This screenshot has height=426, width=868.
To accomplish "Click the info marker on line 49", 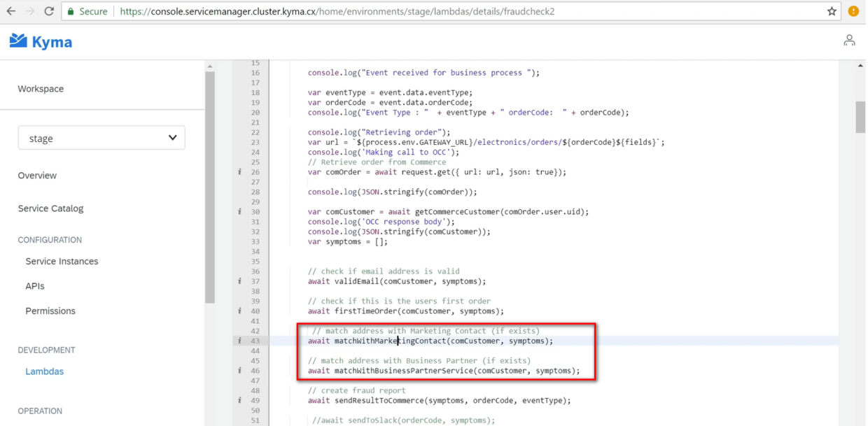I will (239, 401).
